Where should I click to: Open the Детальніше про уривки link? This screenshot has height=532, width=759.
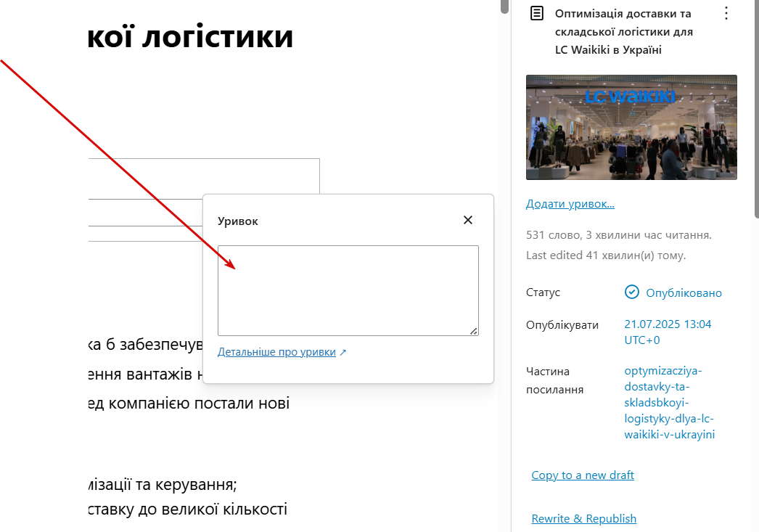click(x=276, y=352)
